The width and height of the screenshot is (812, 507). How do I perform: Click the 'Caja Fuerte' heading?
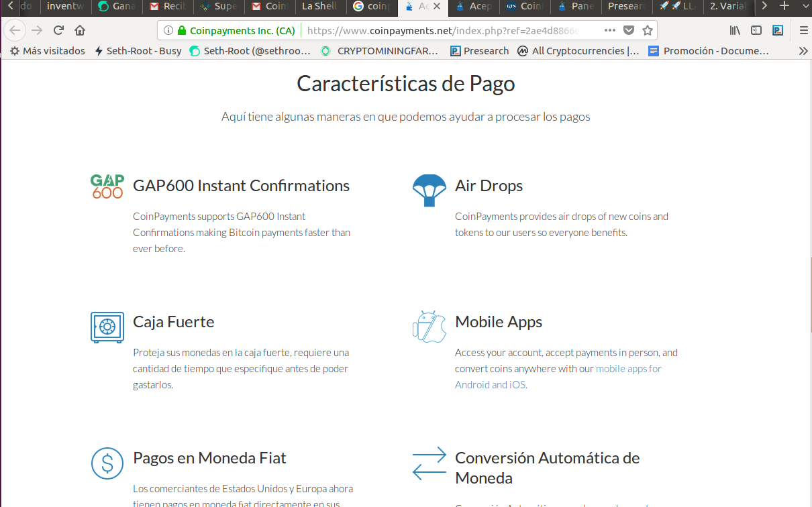click(174, 321)
